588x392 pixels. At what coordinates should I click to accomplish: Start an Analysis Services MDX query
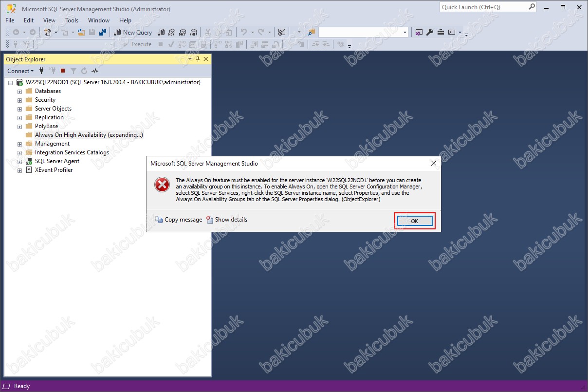pos(172,32)
